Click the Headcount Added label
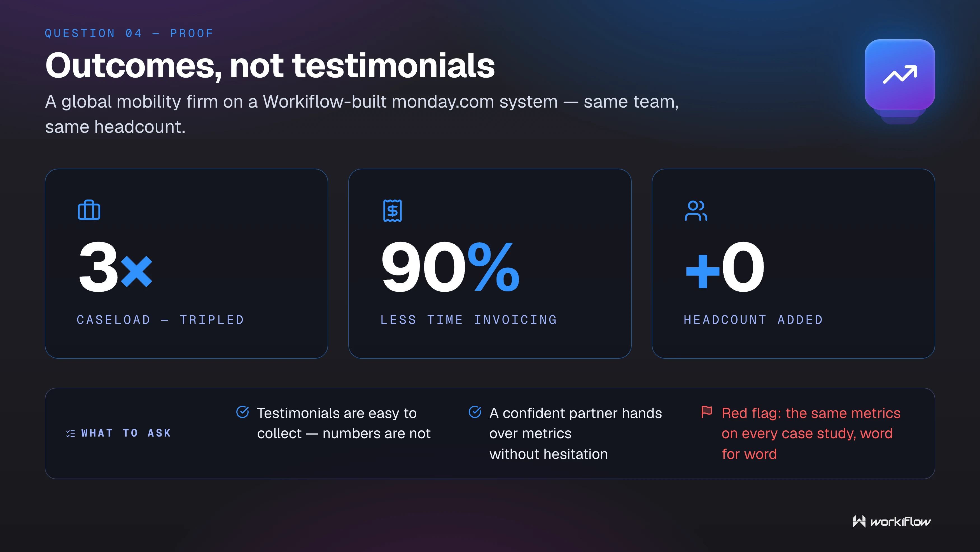Screen dimensions: 980x552 (x=753, y=320)
